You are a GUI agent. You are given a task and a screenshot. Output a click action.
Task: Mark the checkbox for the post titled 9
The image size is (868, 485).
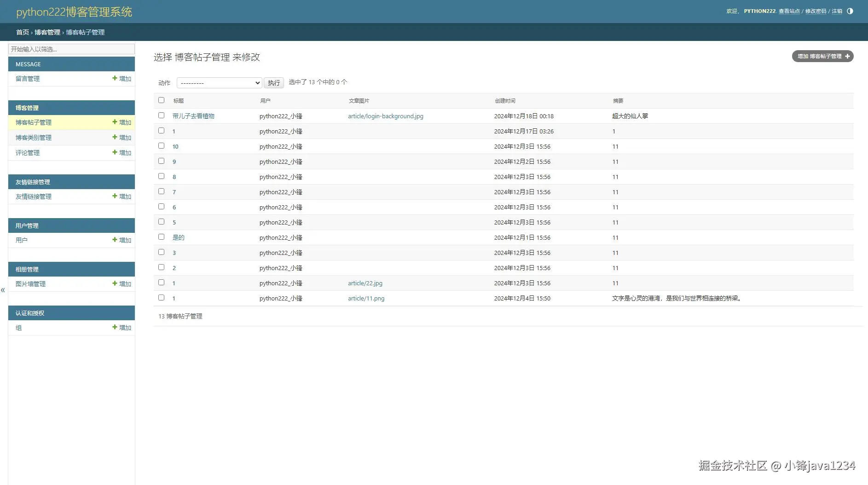161,161
